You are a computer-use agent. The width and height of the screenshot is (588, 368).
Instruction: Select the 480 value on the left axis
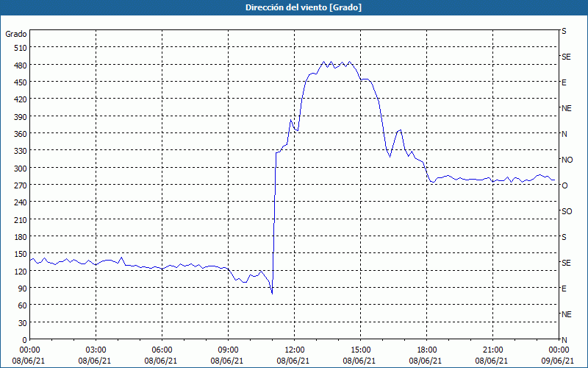tap(21, 66)
